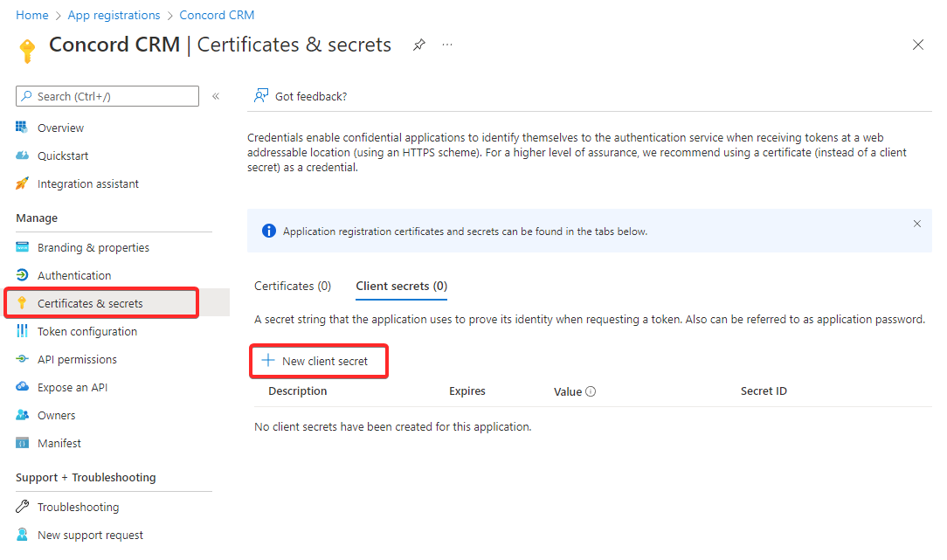This screenshot has height=560, width=947.
Task: Create a New client secret
Action: point(318,361)
